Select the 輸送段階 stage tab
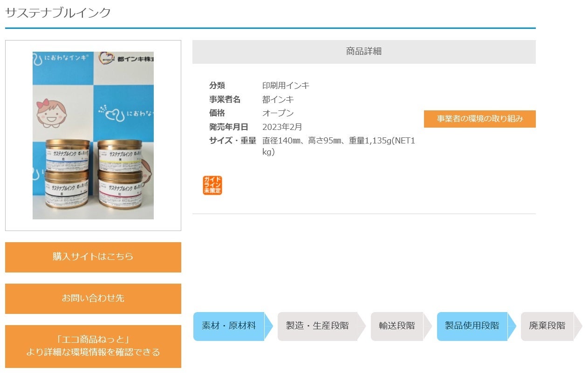 coord(401,326)
